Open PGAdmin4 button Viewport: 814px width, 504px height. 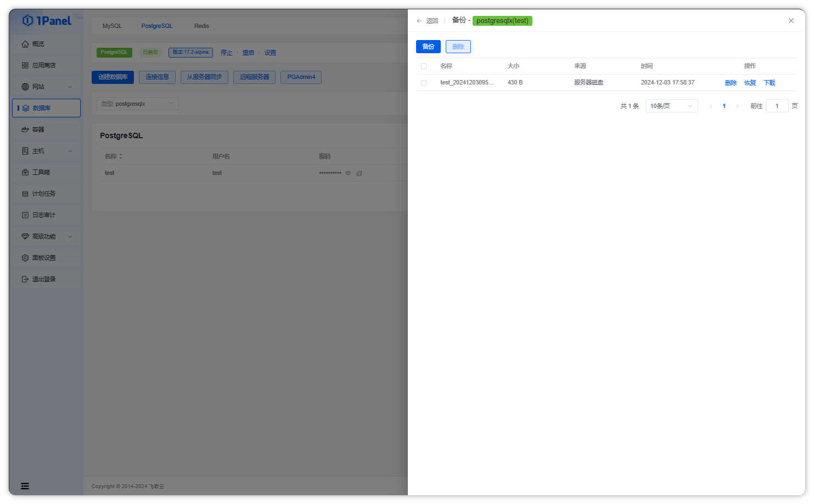click(301, 77)
